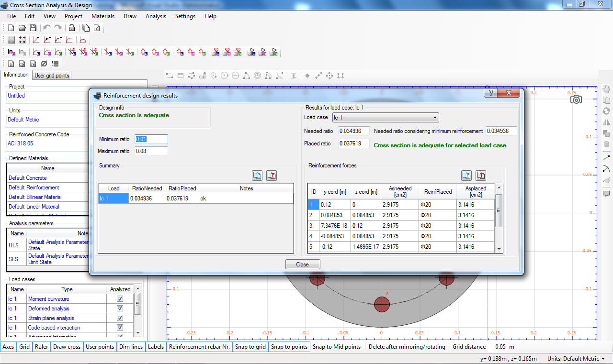Toggle the Snap to grid option
The width and height of the screenshot is (613, 364).
coord(250,347)
